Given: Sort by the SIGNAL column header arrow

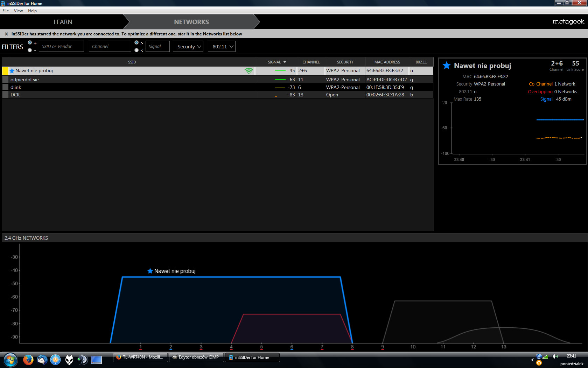Looking at the screenshot, I should pyautogui.click(x=285, y=62).
